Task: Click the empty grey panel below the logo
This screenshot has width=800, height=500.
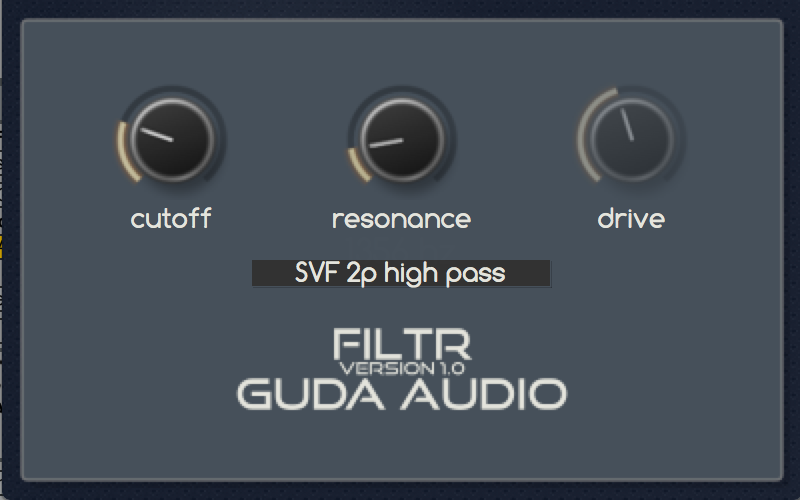Action: (402, 446)
